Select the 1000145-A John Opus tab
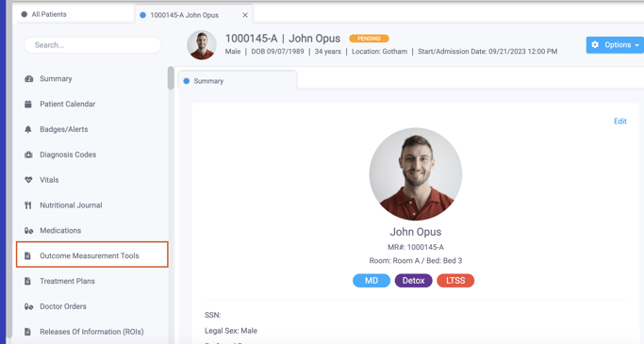 [185, 15]
